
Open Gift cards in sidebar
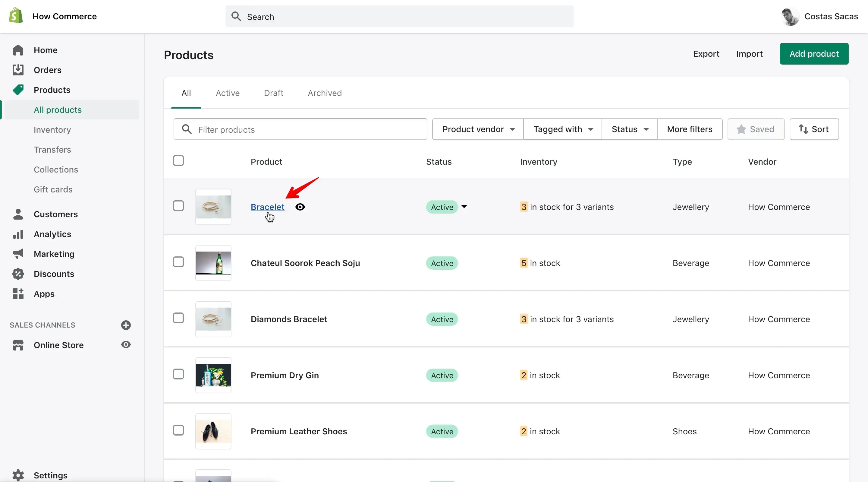click(53, 189)
